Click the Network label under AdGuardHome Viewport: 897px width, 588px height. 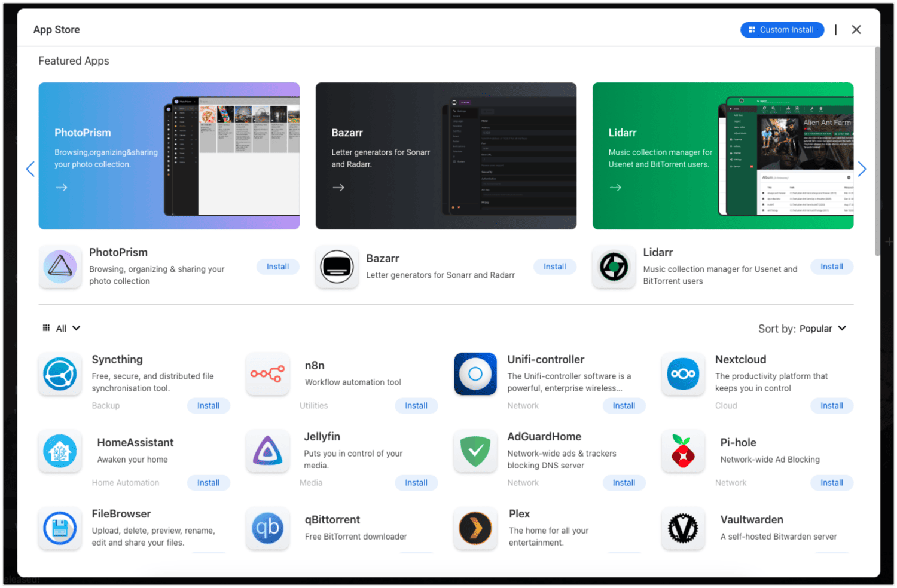click(523, 483)
